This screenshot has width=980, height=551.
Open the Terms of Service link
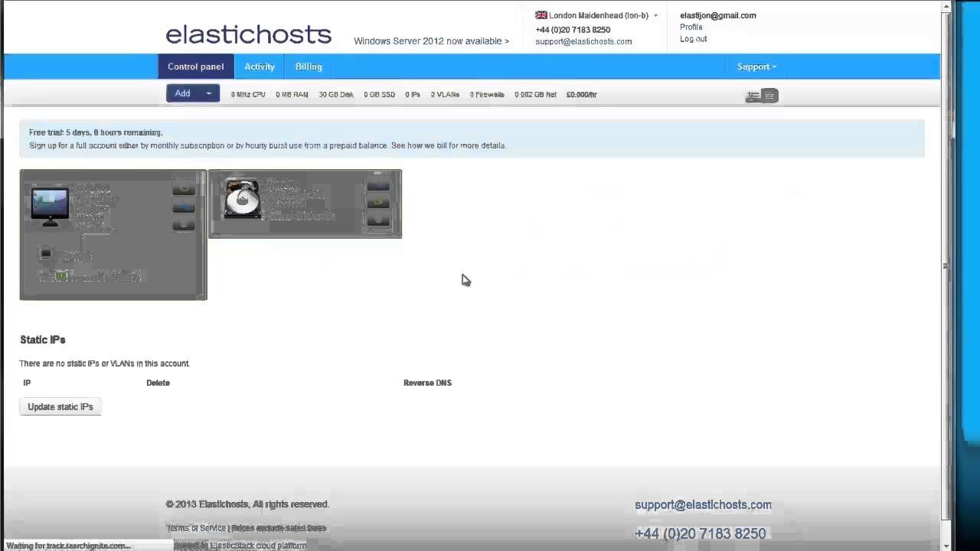pyautogui.click(x=196, y=528)
